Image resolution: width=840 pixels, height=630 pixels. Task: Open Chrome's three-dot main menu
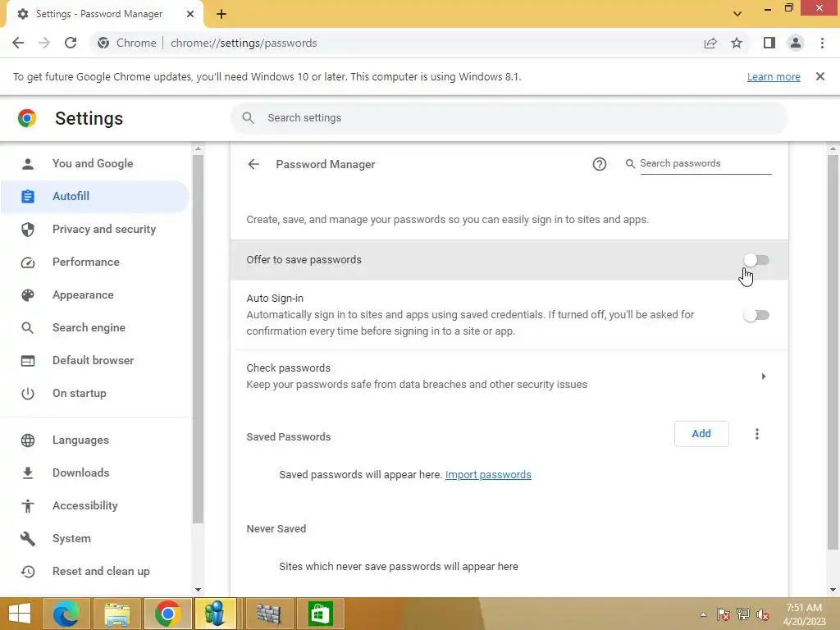tap(822, 43)
